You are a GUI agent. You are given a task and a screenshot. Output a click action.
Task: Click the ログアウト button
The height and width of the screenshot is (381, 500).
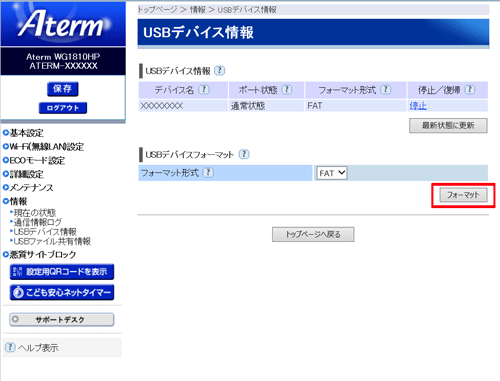coord(63,108)
